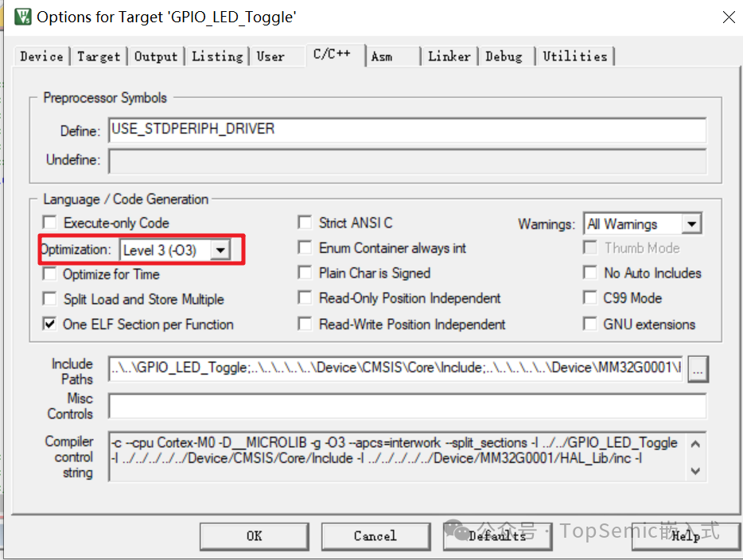Switch to the Listing tab
The height and width of the screenshot is (560, 743).
(x=217, y=56)
